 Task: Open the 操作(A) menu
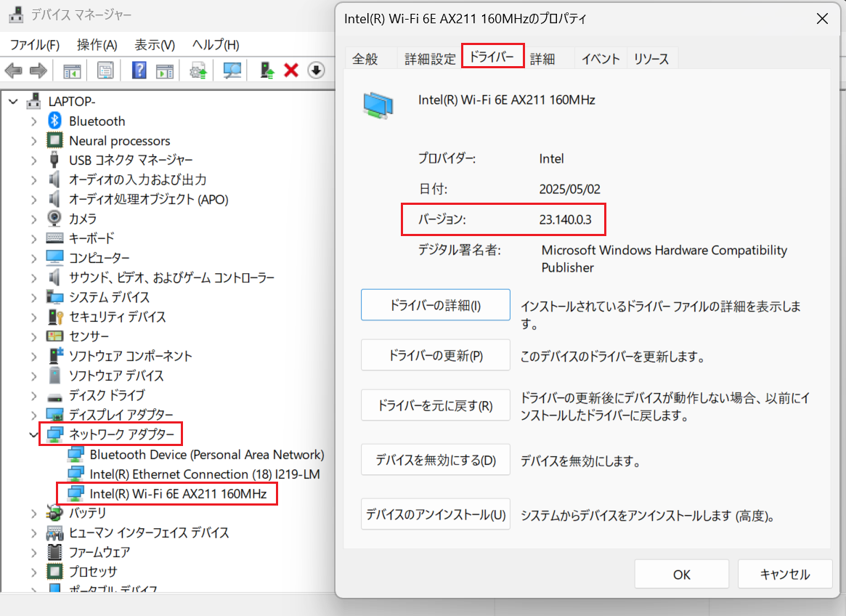pos(97,45)
